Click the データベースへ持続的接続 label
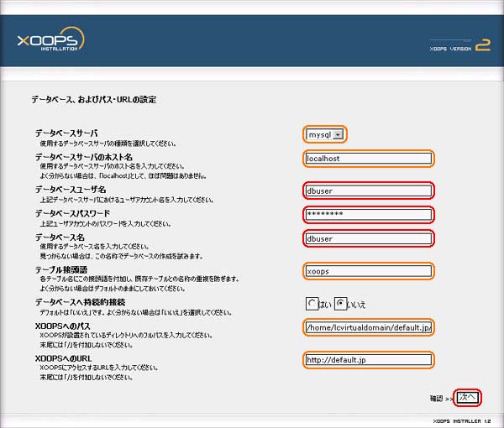The width and height of the screenshot is (504, 428). 80,302
